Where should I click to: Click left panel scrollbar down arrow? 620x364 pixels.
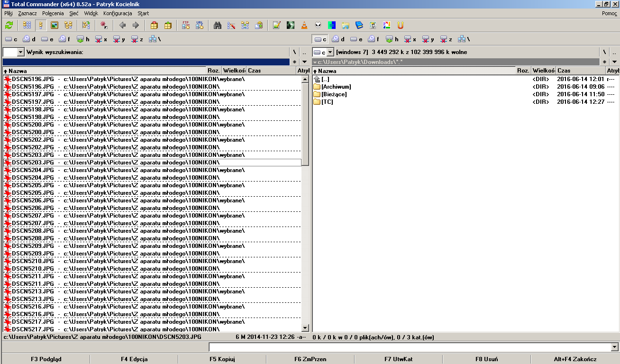[x=305, y=328]
